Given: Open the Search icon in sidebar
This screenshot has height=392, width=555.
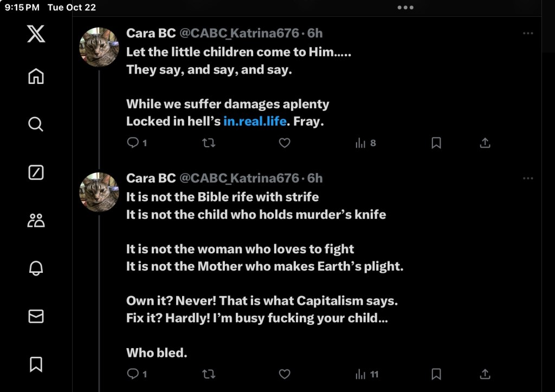Looking at the screenshot, I should click(x=36, y=125).
